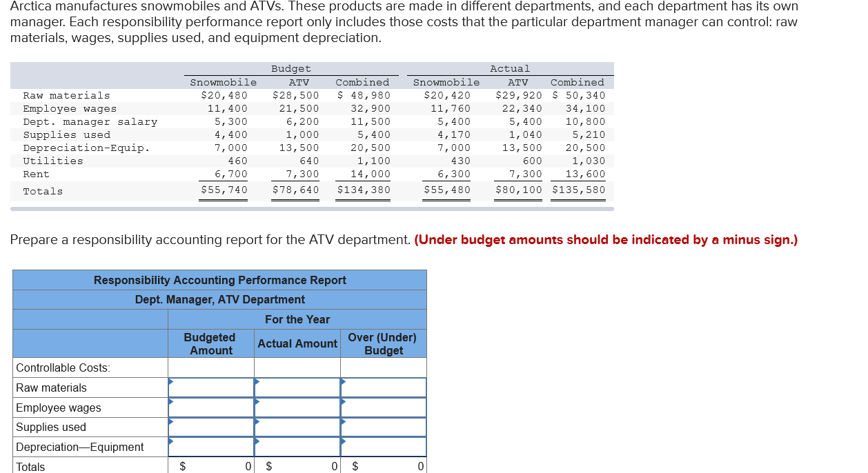Click the red under-budget minus sign instruction
The height and width of the screenshot is (473, 868).
click(606, 240)
